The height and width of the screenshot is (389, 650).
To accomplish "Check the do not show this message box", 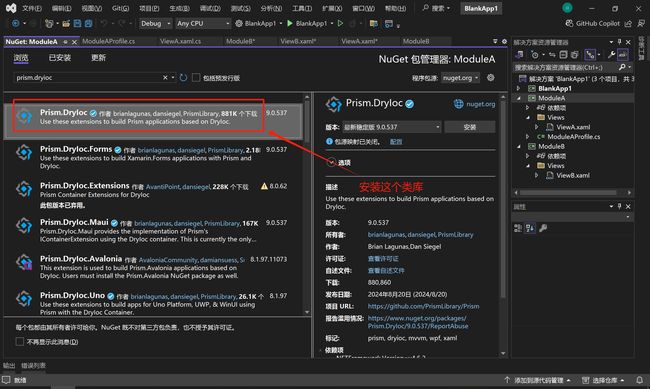I will 19,341.
